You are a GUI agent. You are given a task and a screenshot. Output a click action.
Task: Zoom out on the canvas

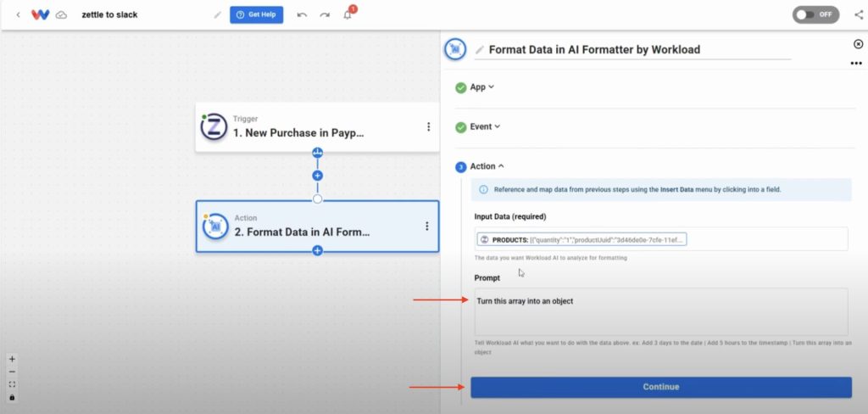(12, 372)
